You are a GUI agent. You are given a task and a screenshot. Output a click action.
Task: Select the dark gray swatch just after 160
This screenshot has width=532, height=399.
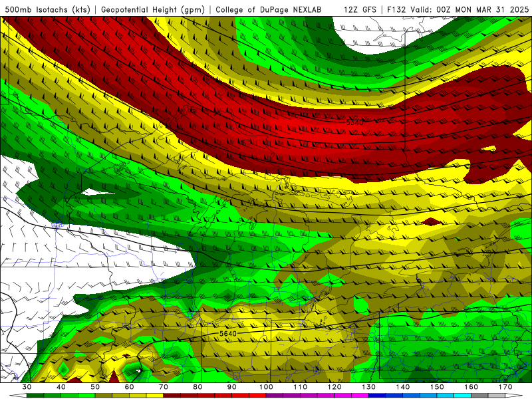(x=479, y=396)
